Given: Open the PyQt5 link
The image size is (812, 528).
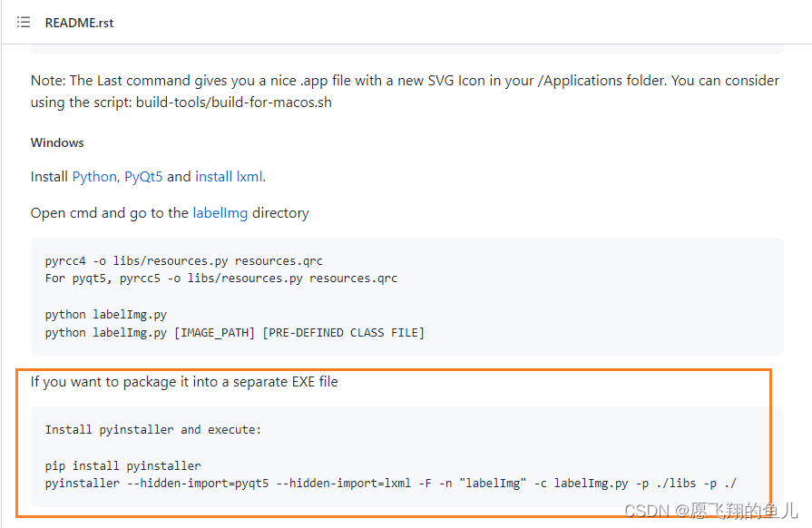Looking at the screenshot, I should point(143,177).
